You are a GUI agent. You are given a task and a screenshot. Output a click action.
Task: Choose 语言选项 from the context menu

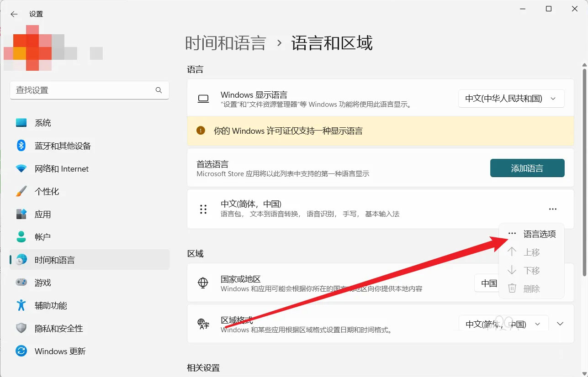tap(532, 234)
